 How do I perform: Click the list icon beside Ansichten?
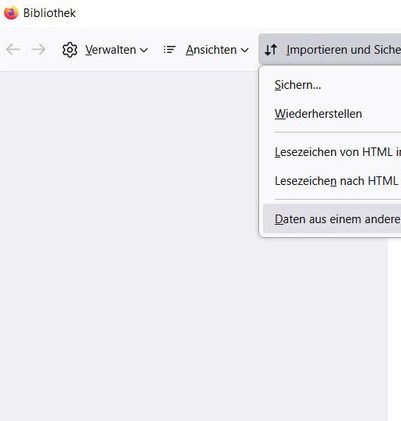coord(169,50)
